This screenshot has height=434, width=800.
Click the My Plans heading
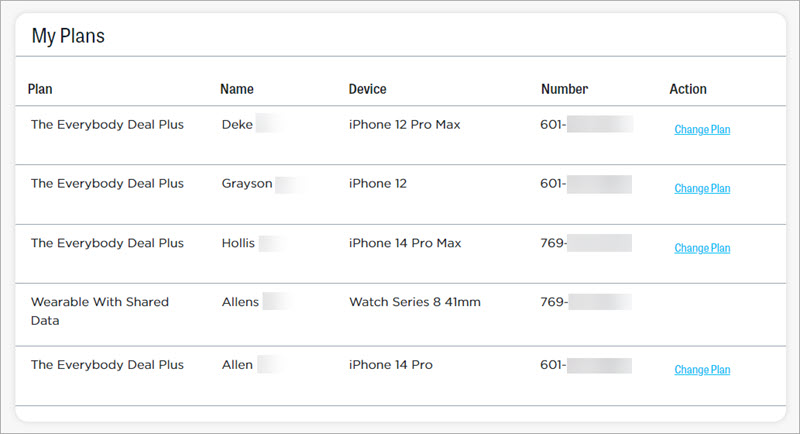68,36
